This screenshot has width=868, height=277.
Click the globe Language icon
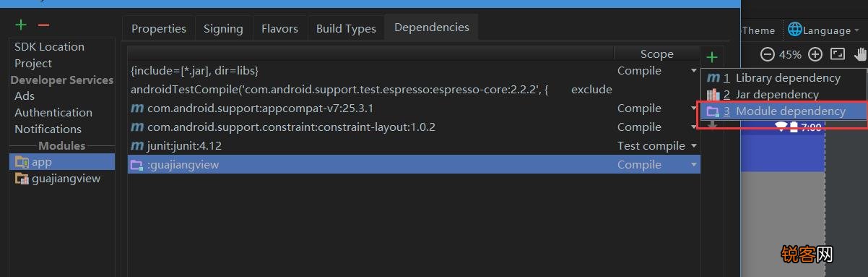click(x=794, y=30)
